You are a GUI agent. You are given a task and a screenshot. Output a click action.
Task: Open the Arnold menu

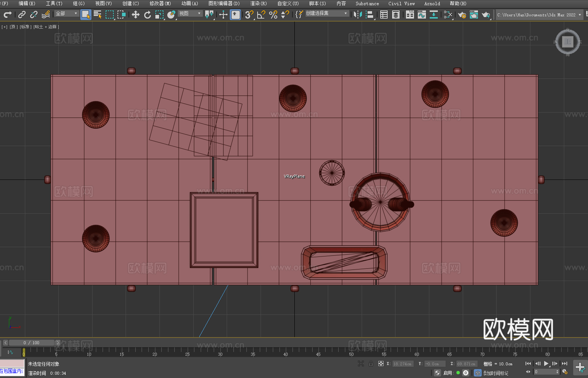pyautogui.click(x=432, y=3)
